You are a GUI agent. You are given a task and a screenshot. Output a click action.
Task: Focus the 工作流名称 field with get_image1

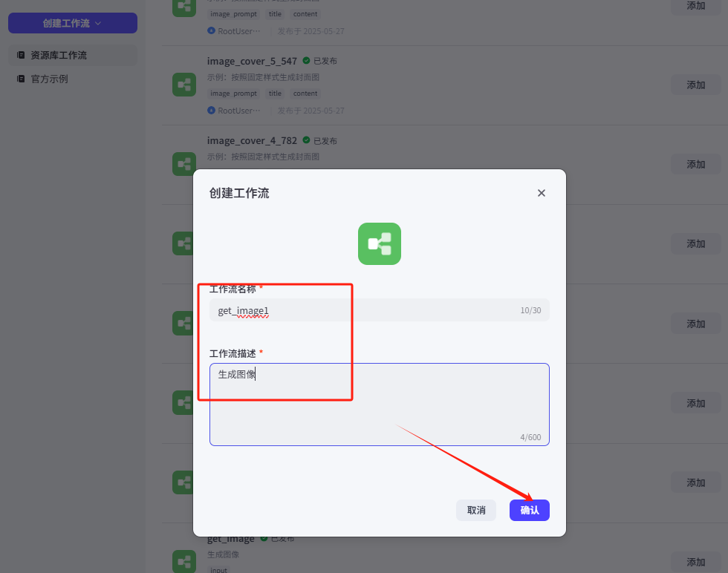tap(380, 310)
